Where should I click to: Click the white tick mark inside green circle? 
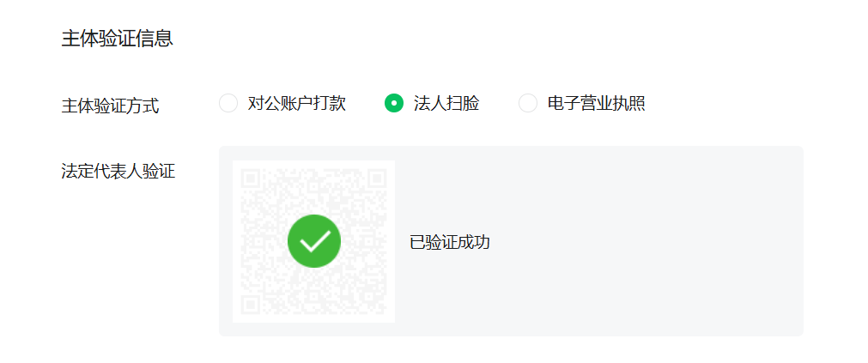pos(314,242)
